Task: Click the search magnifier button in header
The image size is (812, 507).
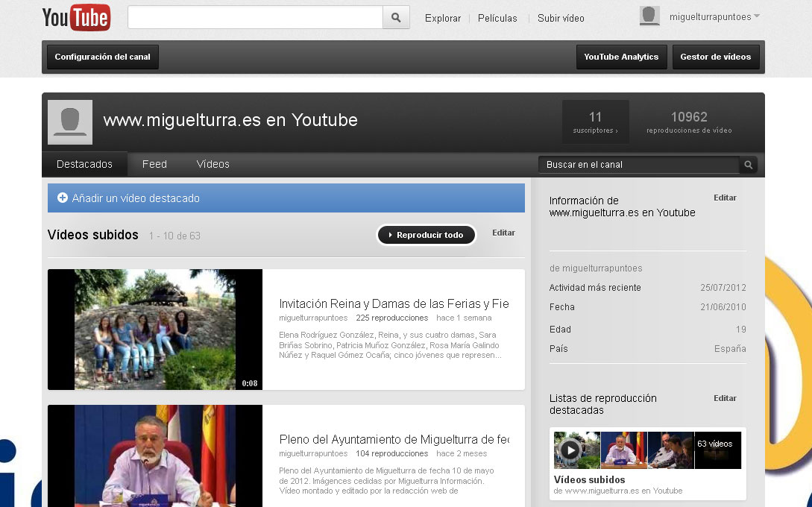Action: tap(396, 18)
